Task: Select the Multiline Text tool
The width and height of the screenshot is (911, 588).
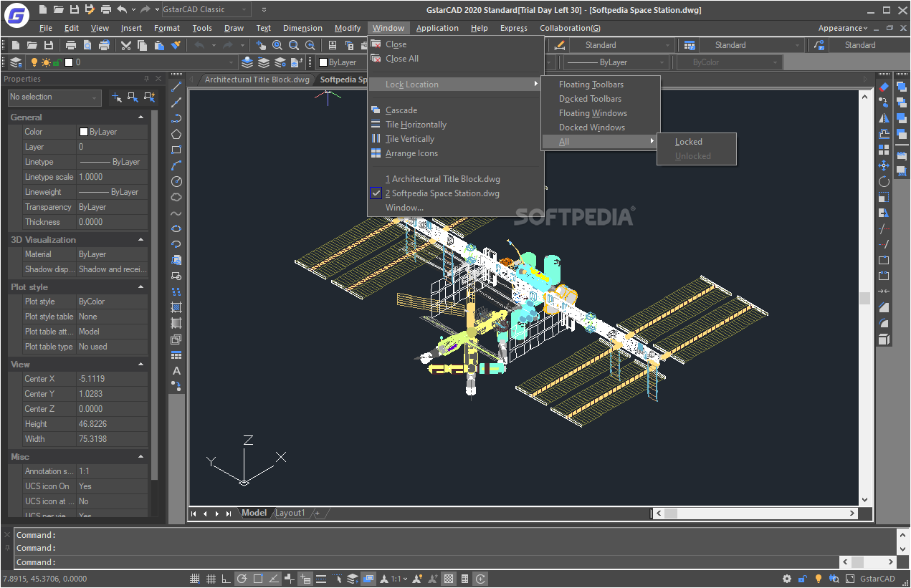Action: tap(176, 370)
